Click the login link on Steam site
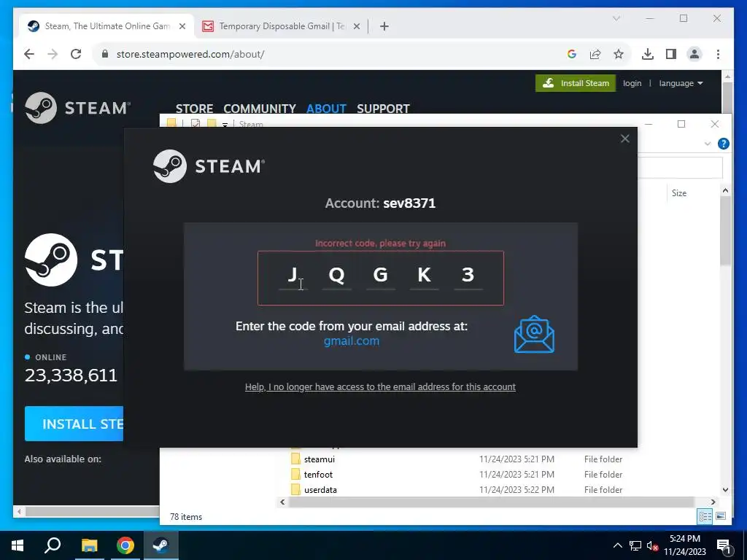Image resolution: width=747 pixels, height=560 pixels. pyautogui.click(x=632, y=83)
